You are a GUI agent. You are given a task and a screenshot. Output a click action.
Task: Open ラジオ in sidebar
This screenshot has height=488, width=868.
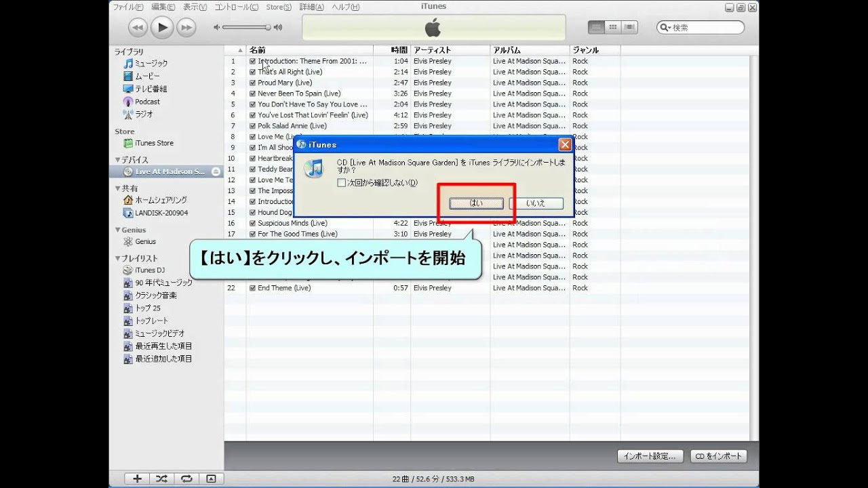[138, 115]
